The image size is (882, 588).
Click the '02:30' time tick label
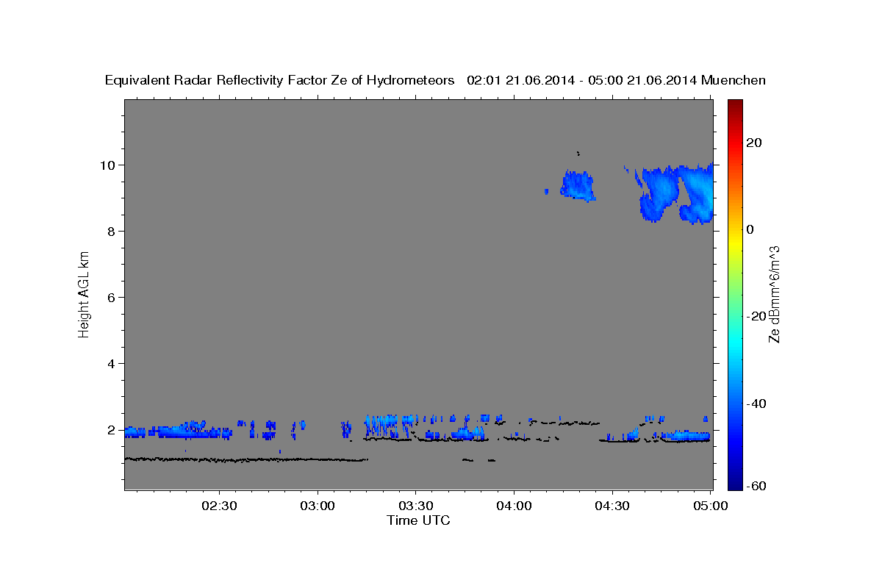[x=219, y=506]
